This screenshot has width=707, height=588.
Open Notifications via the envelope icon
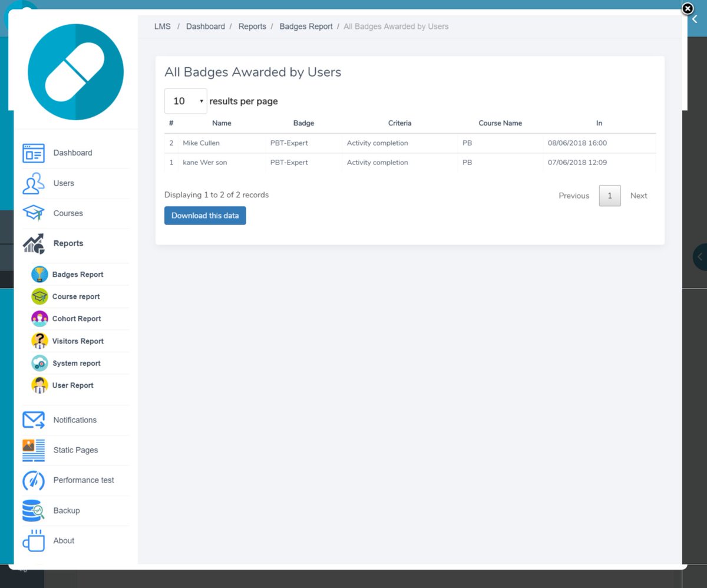pos(34,419)
